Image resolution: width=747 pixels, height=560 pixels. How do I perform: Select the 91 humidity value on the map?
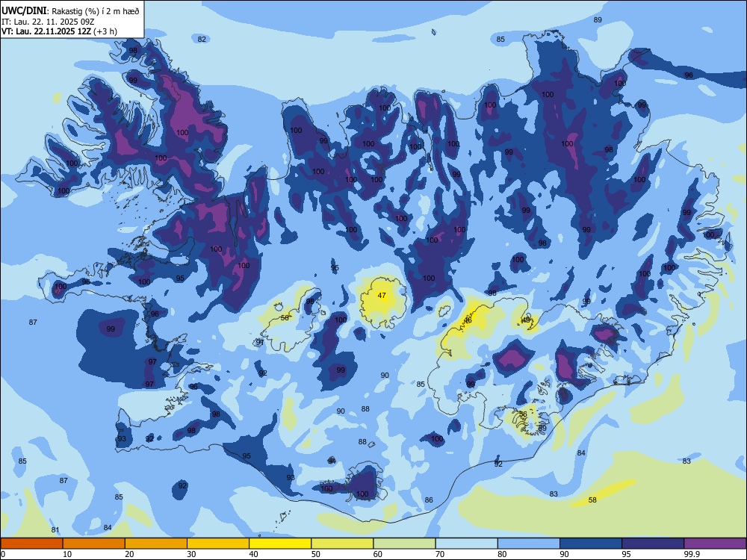point(260,342)
